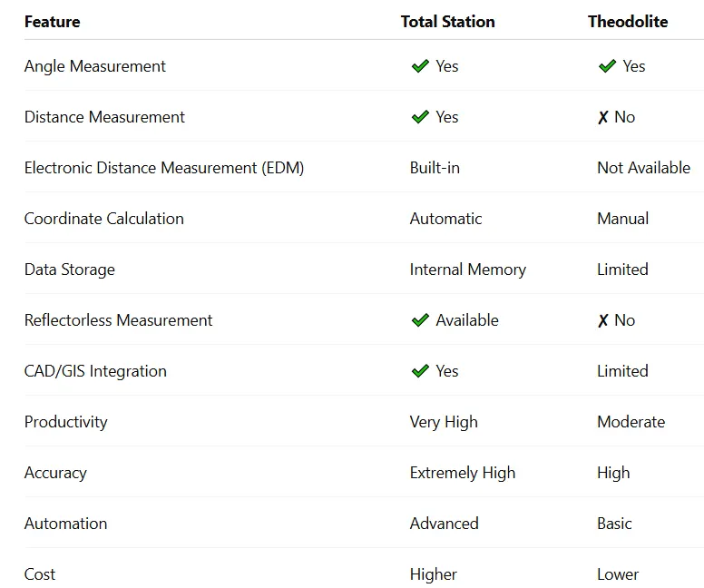Click green checkmark for Total Station Angle Measurement
This screenshot has height=588, width=704.
click(420, 66)
